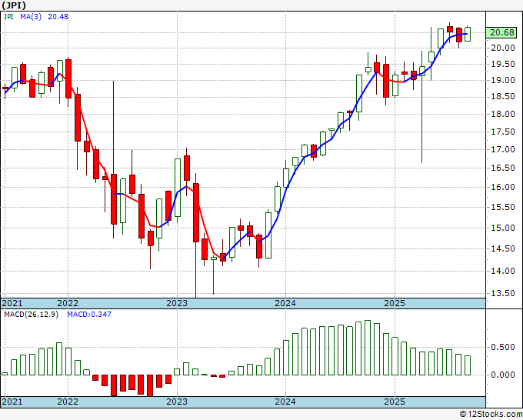Click the 17.00 price axis label

point(503,149)
